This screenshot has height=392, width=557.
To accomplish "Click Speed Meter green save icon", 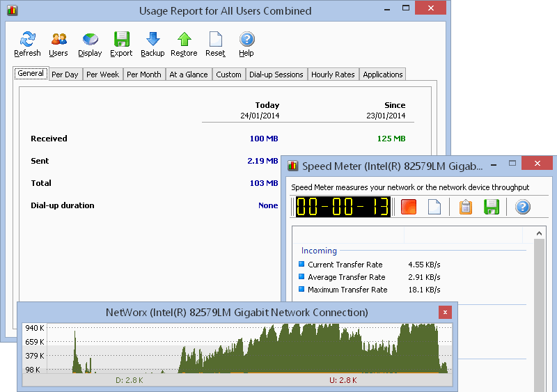I will (492, 207).
